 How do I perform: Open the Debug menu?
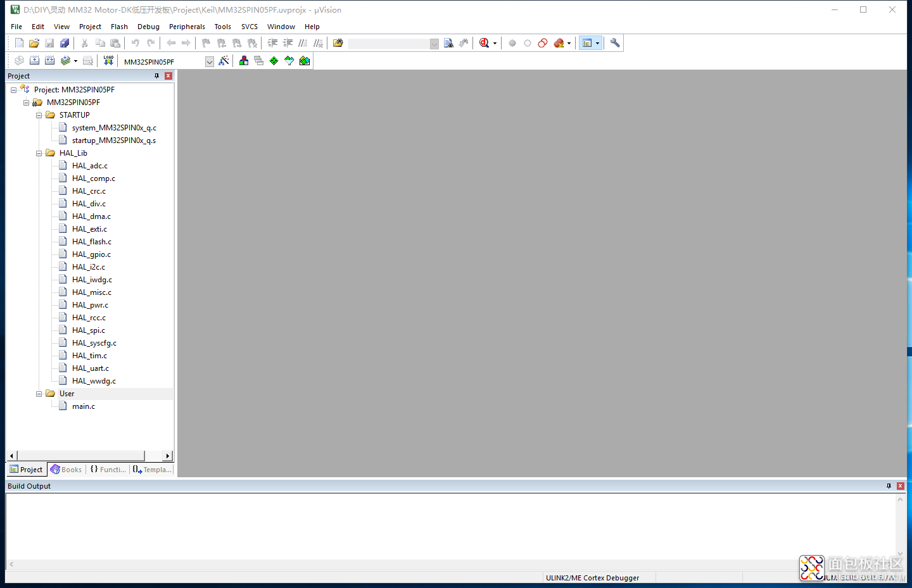(148, 27)
